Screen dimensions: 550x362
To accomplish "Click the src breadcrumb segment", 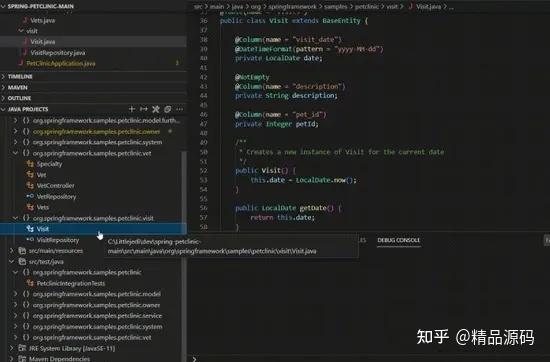I will [x=198, y=6].
